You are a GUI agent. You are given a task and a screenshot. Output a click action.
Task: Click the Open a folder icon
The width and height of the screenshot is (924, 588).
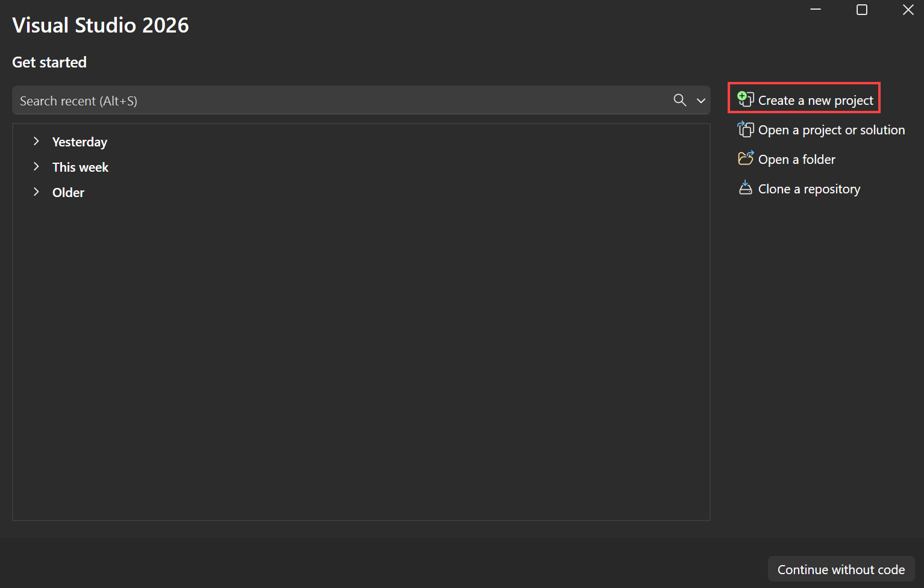point(746,158)
